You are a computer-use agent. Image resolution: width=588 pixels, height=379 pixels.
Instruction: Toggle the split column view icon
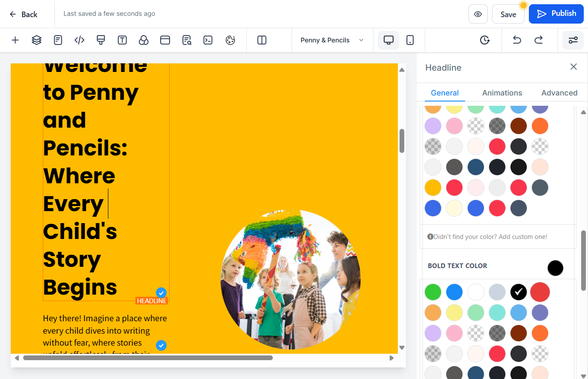pos(262,40)
